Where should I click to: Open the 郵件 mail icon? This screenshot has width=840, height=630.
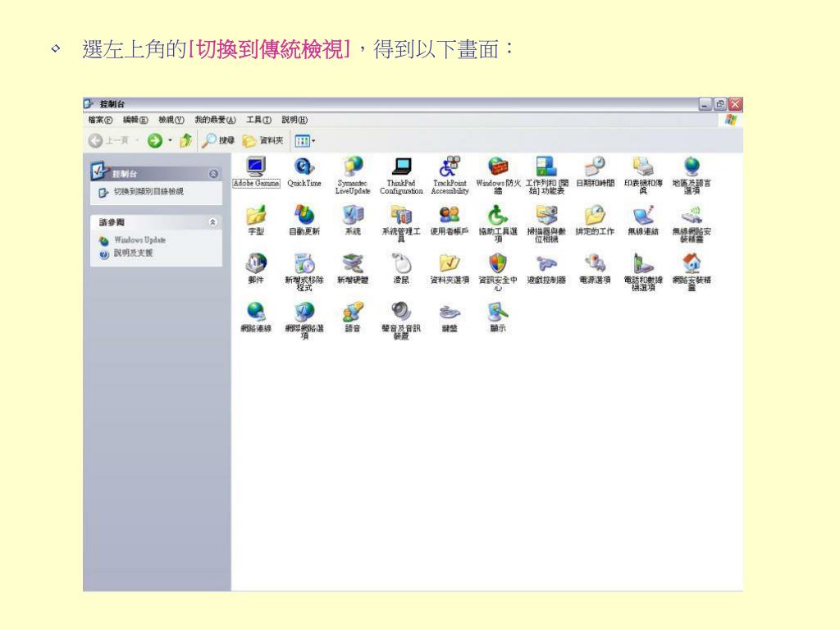256,268
